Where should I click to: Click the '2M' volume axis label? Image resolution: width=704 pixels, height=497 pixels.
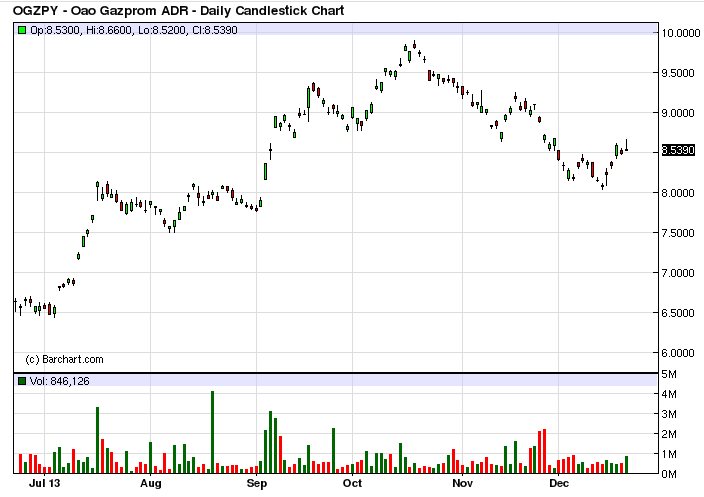coord(669,434)
